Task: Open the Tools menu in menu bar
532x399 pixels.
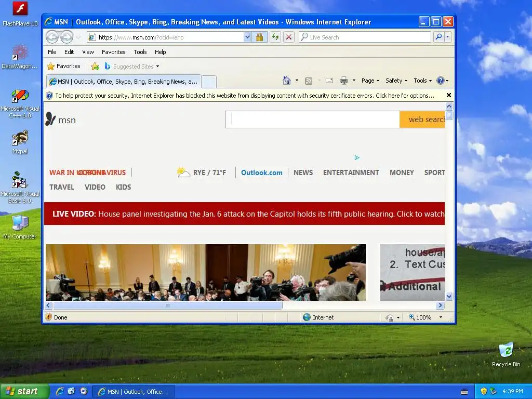Action: [140, 52]
